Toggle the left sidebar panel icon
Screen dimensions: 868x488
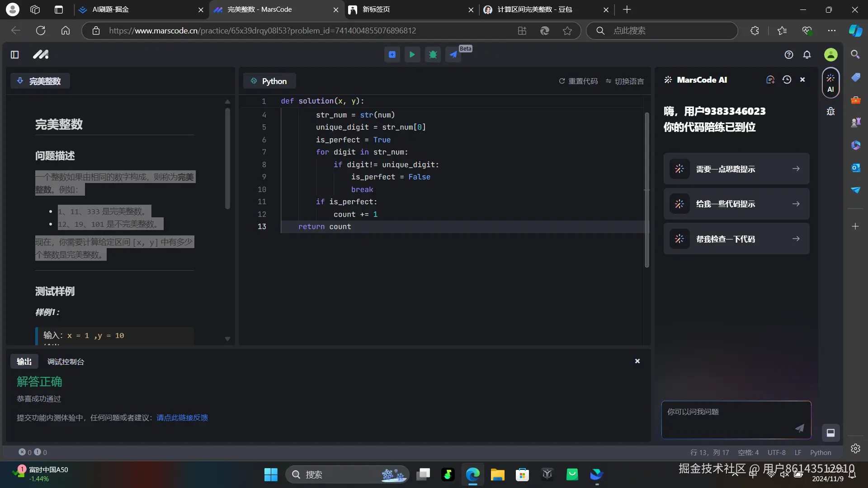click(14, 55)
